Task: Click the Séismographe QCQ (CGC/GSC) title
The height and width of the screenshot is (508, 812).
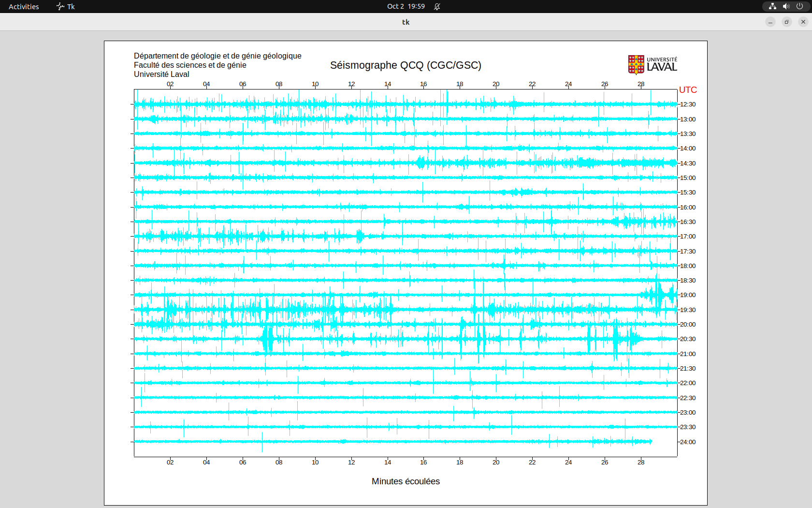Action: pos(406,65)
